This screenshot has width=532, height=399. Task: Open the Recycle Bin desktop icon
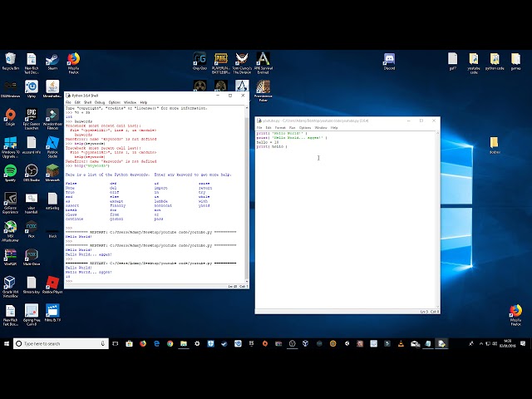(x=11, y=62)
